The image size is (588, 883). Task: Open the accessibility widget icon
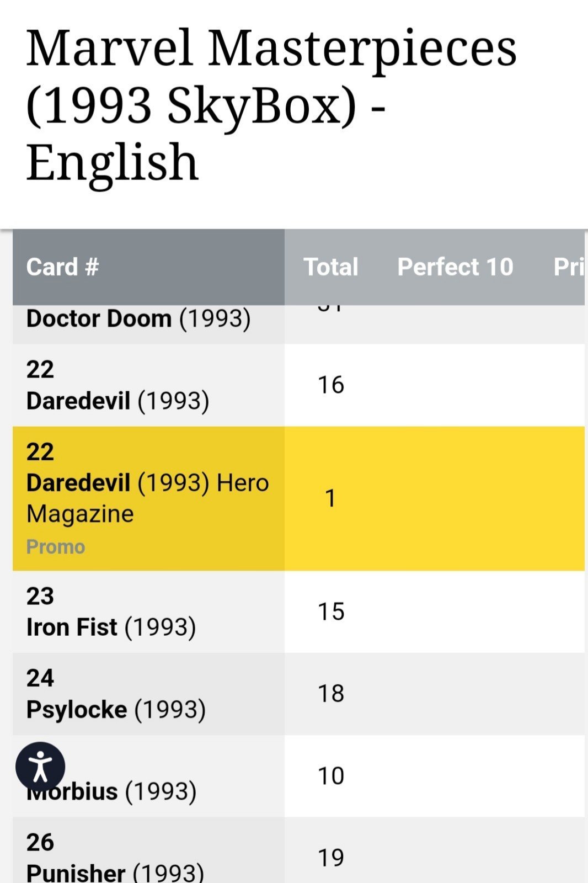tap(40, 767)
